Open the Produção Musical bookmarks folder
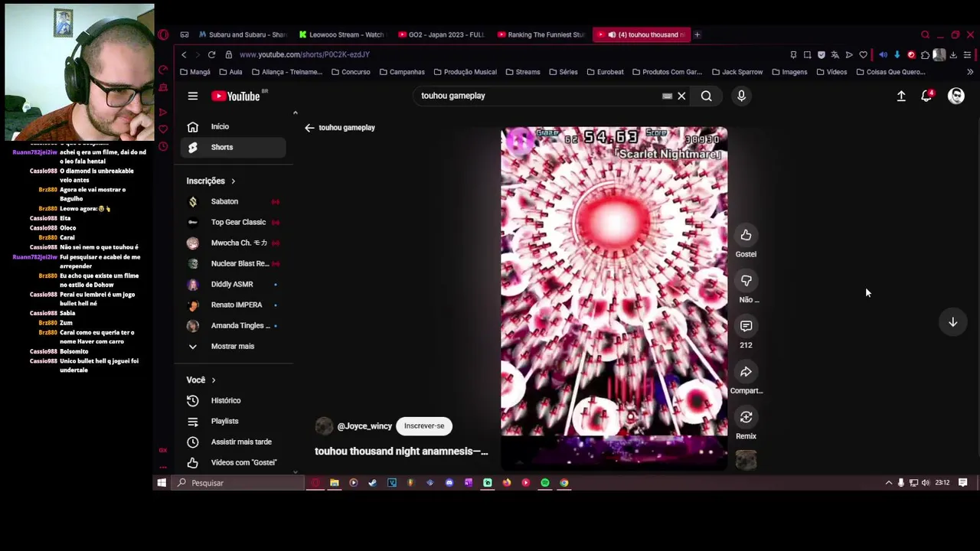Viewport: 980px width, 551px height. 465,72
